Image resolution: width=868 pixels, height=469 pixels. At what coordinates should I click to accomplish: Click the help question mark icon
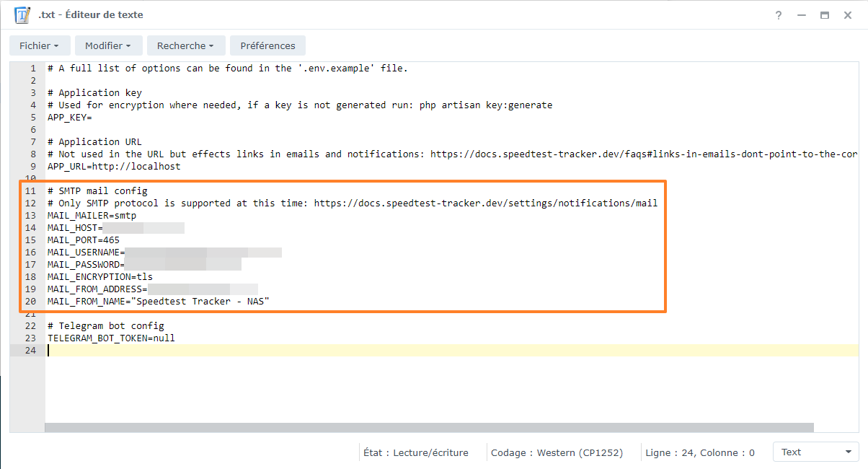pos(778,14)
